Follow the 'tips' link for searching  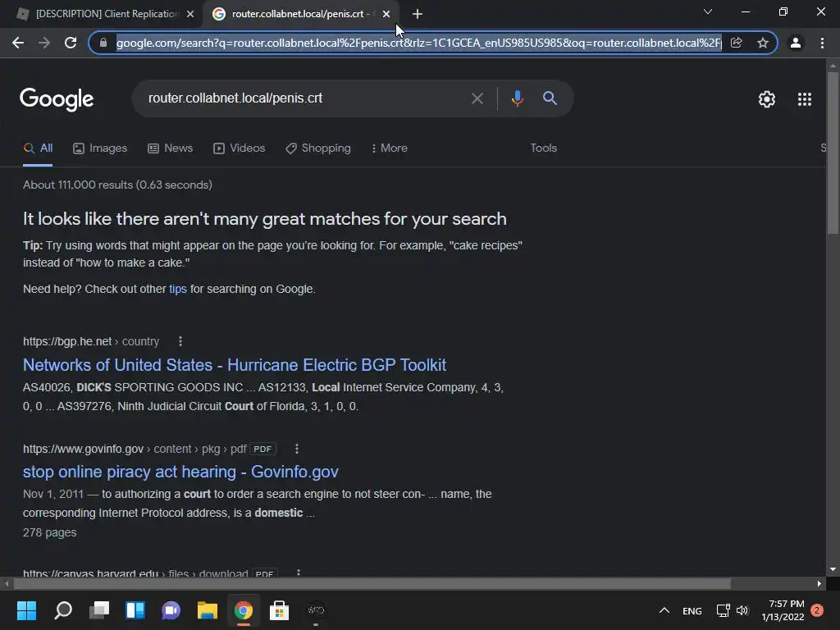178,289
